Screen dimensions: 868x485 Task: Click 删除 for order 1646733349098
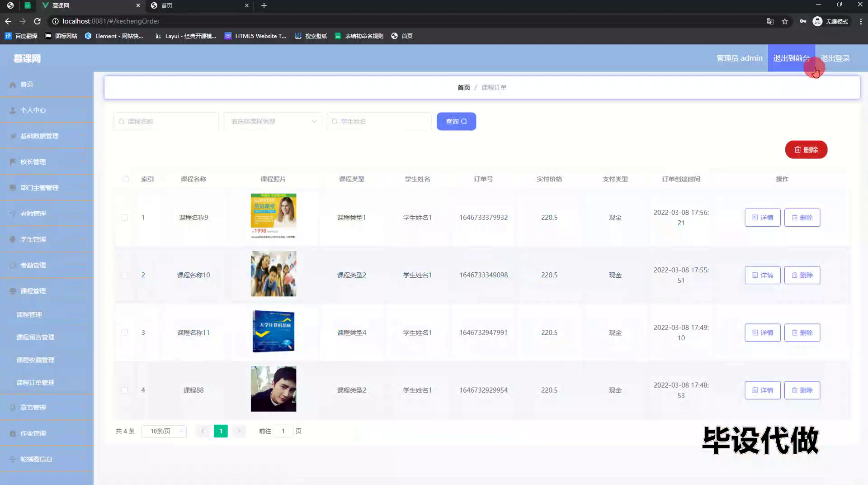coord(802,275)
